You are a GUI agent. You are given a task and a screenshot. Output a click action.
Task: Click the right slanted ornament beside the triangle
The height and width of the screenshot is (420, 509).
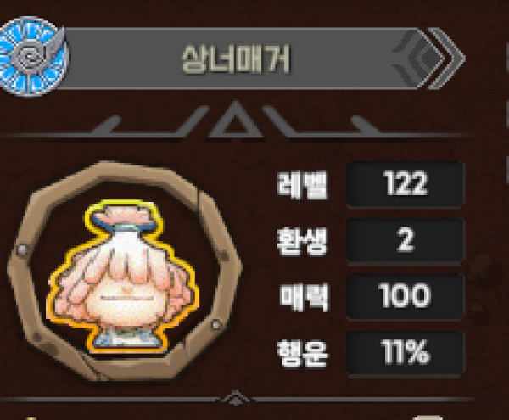322,123
